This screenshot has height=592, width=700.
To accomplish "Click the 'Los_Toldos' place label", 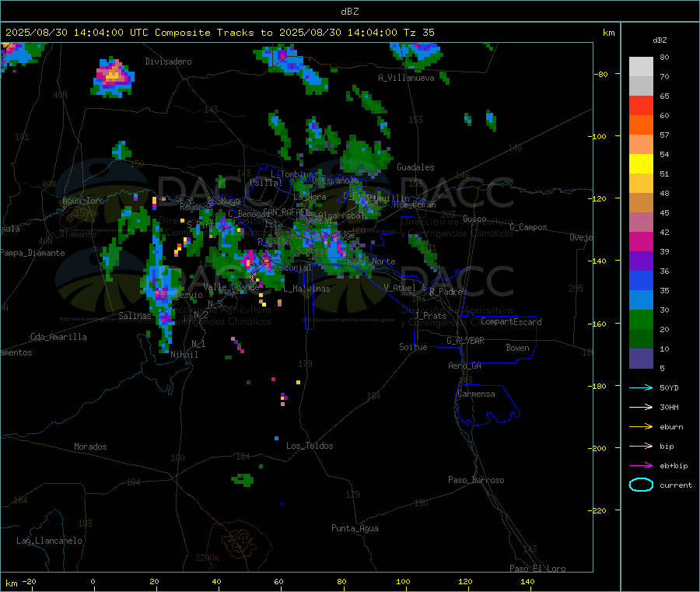I will click(310, 446).
